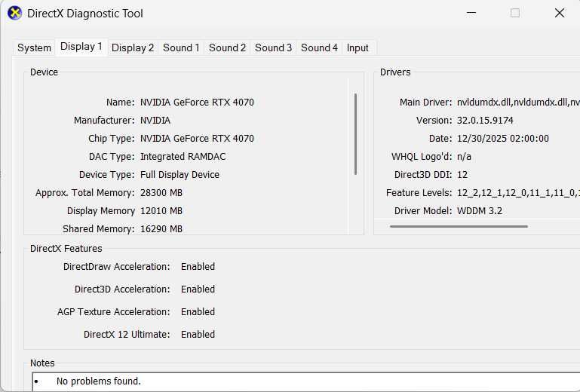This screenshot has width=580, height=392.
Task: Click the Approx. Total Memory label
Action: (x=85, y=193)
